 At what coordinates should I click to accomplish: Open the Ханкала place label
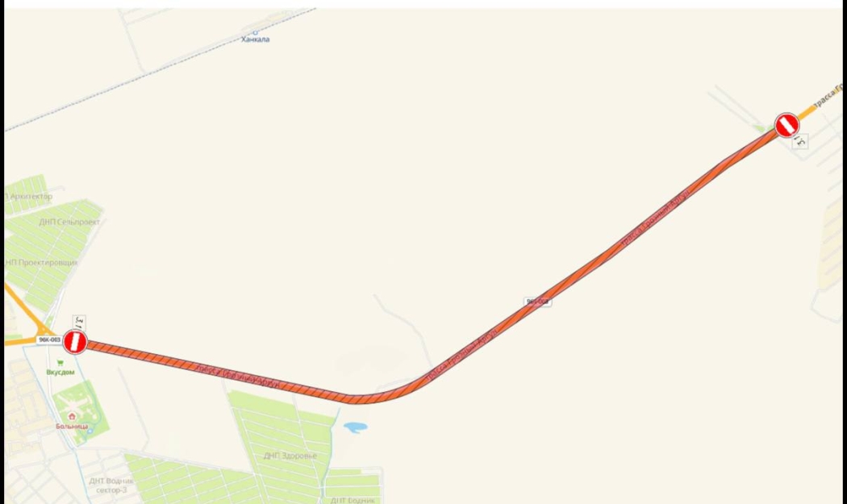[x=256, y=40]
